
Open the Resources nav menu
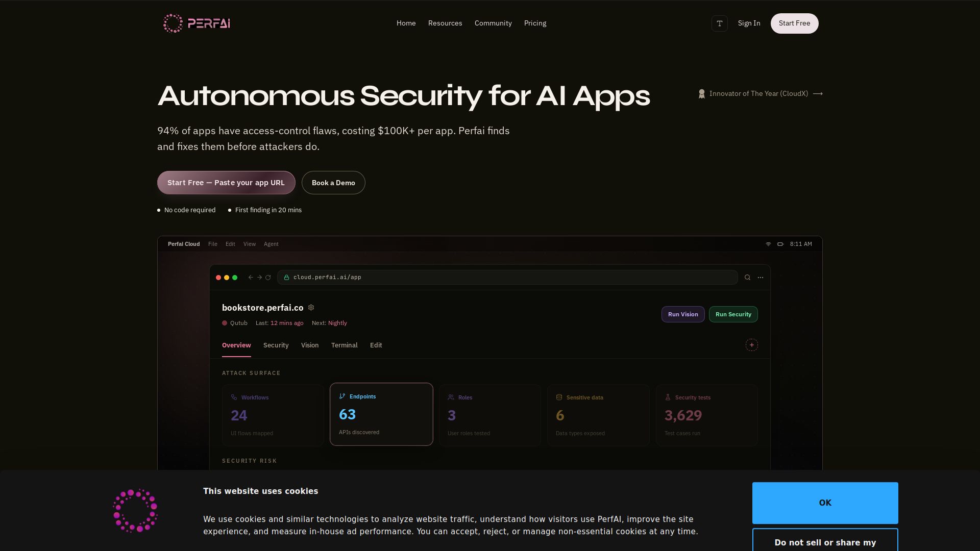[445, 23]
